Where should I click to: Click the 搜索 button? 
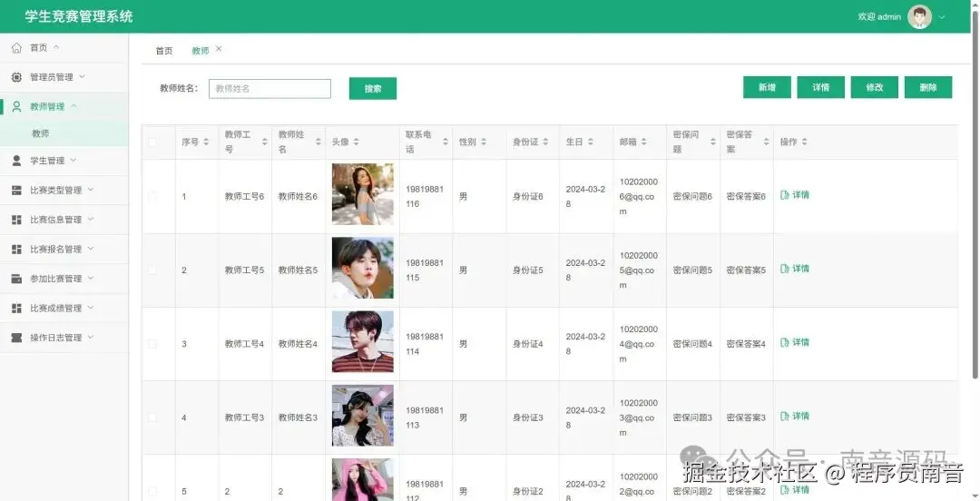[373, 88]
